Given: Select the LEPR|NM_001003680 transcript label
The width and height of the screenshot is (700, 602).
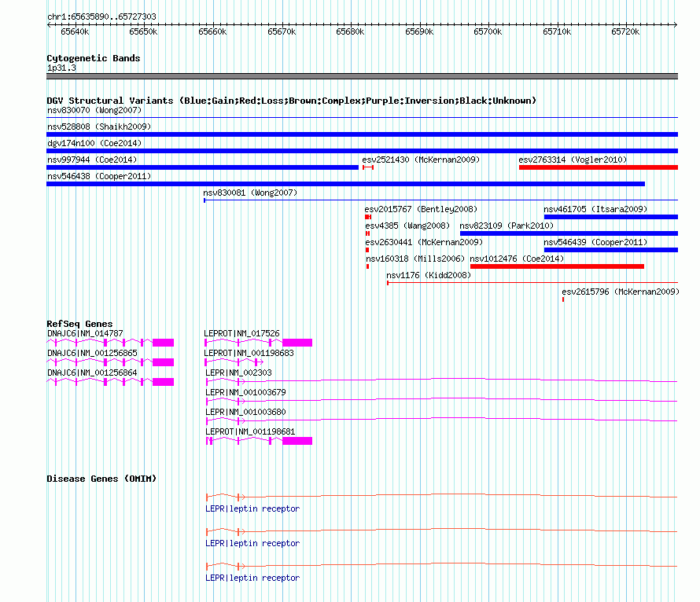Looking at the screenshot, I should click(245, 412).
